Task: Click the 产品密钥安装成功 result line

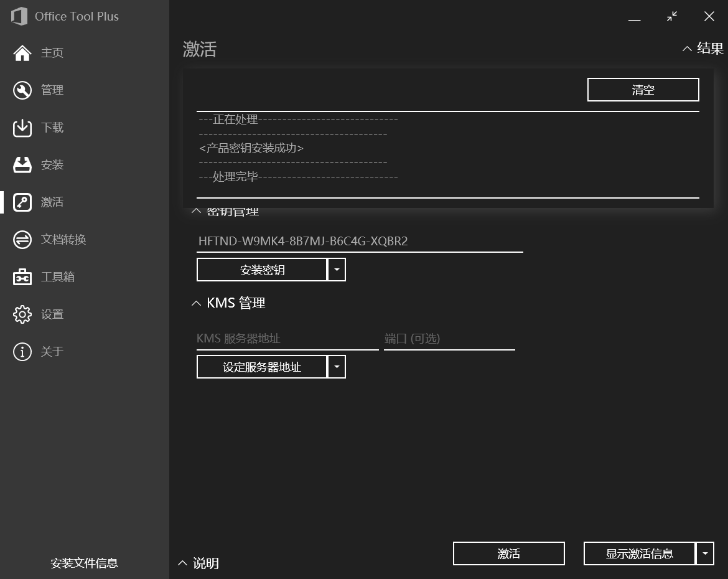Action: point(251,148)
